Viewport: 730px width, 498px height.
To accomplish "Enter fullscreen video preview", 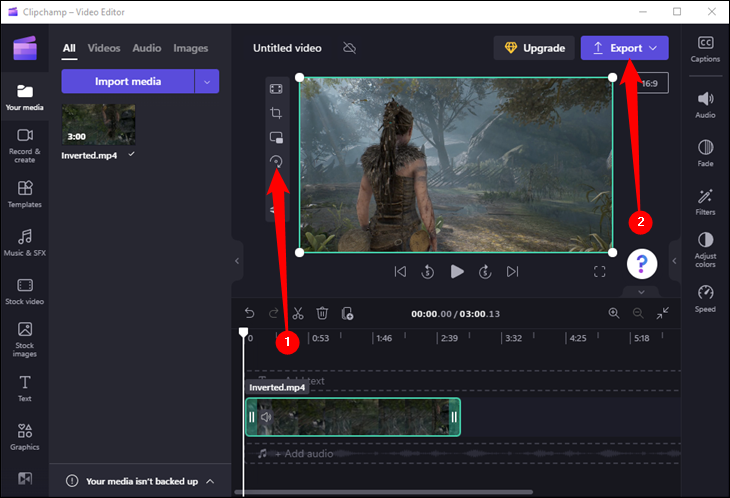I will (600, 271).
